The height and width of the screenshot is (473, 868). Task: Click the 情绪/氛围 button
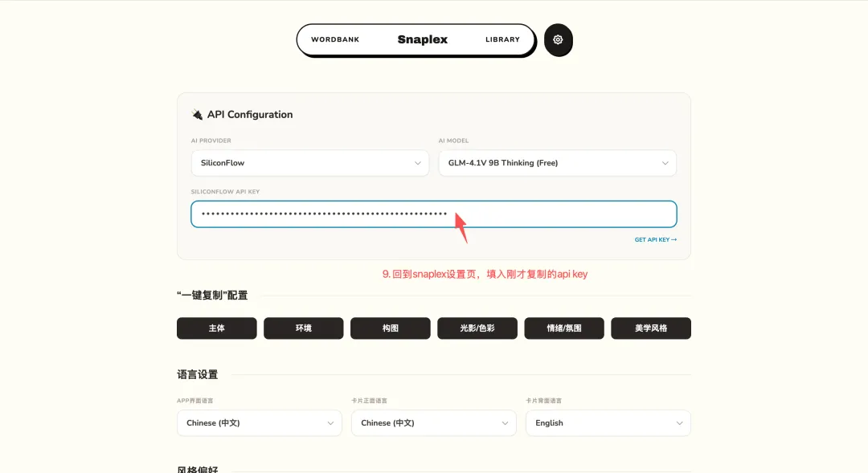tap(564, 328)
